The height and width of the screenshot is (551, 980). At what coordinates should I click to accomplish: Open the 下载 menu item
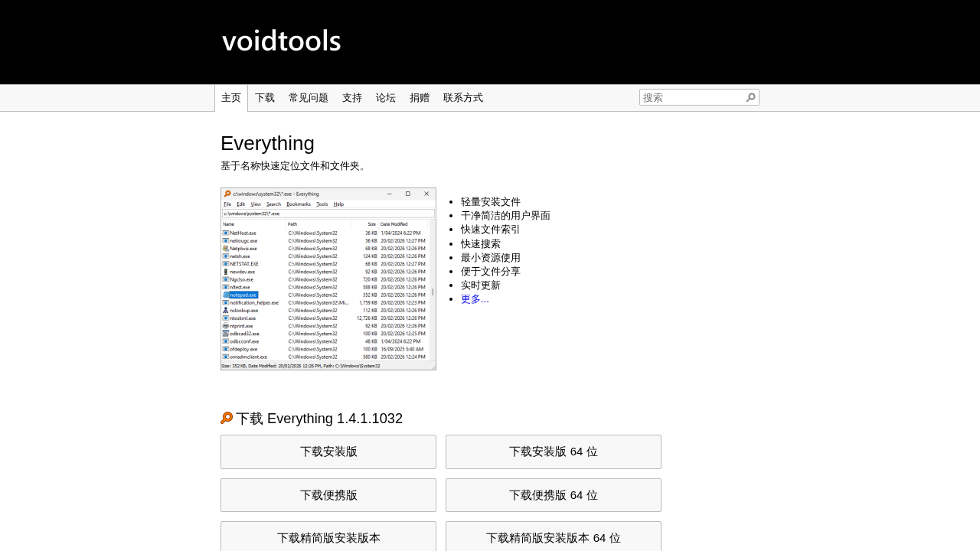point(265,98)
